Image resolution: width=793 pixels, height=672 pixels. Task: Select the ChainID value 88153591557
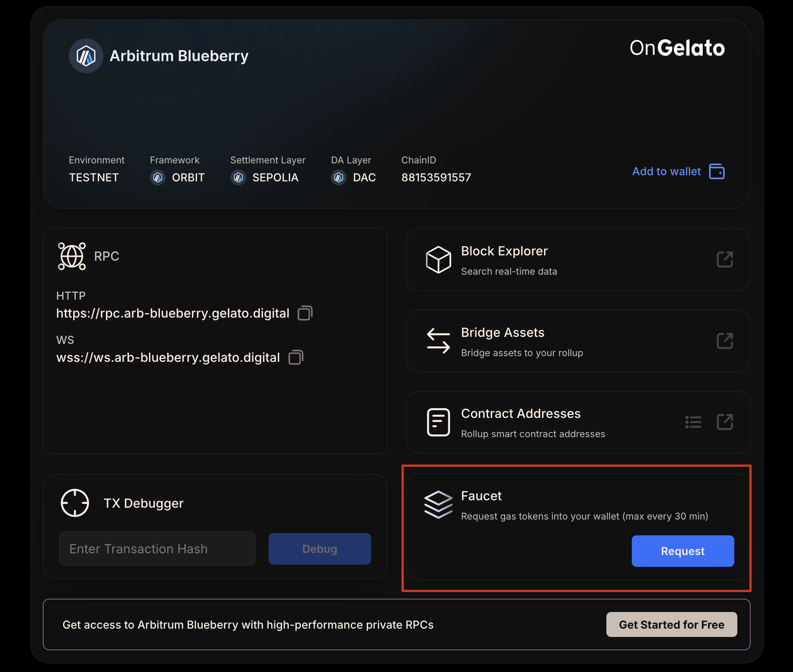pyautogui.click(x=436, y=177)
